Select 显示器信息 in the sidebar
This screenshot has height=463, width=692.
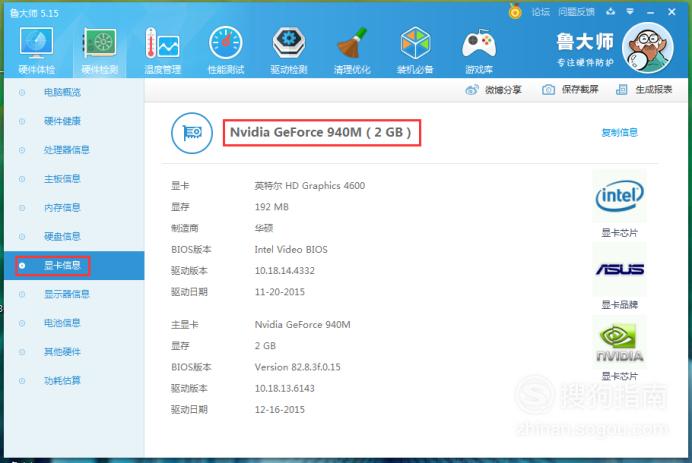(x=67, y=294)
